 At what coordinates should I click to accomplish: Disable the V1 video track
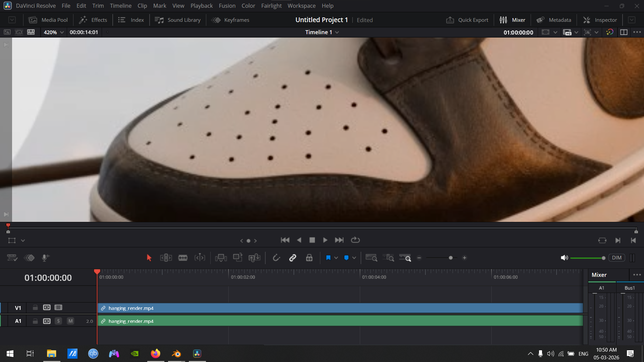point(58,307)
